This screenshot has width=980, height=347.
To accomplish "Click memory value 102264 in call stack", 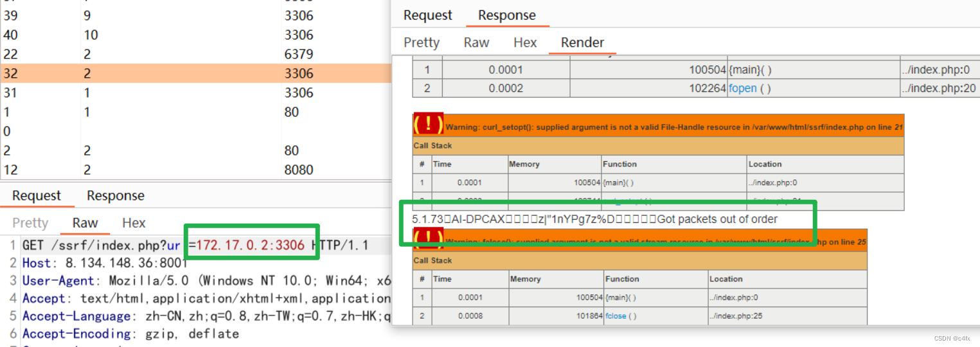I will pos(708,88).
